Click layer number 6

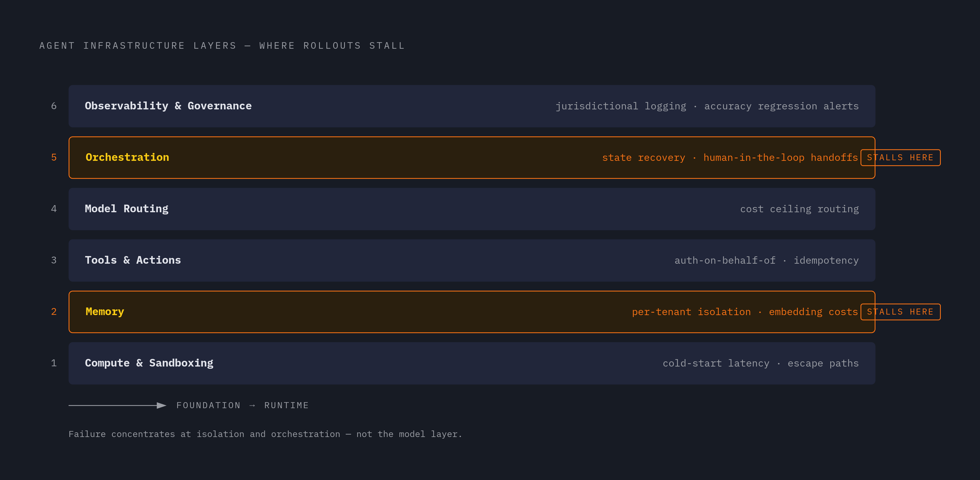pos(54,106)
